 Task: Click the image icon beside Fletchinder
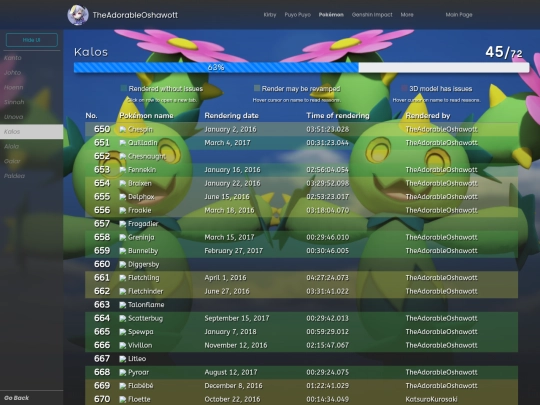(x=123, y=291)
